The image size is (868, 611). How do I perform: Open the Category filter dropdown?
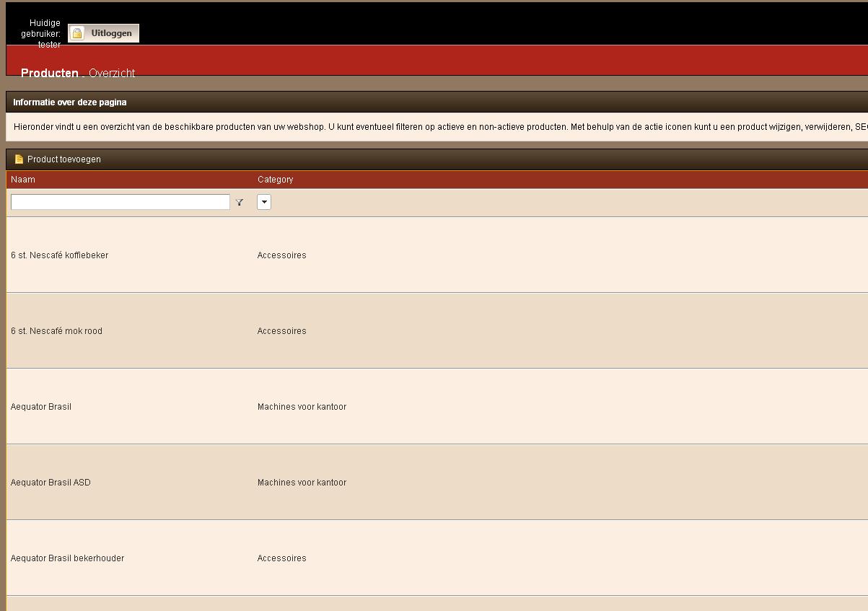point(264,202)
